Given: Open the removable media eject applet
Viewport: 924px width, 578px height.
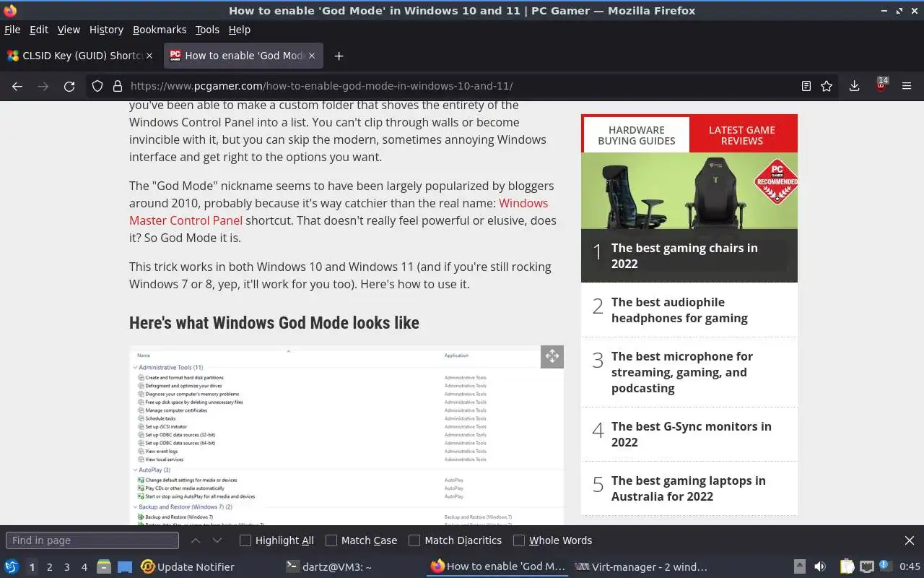Looking at the screenshot, I should click(x=799, y=567).
